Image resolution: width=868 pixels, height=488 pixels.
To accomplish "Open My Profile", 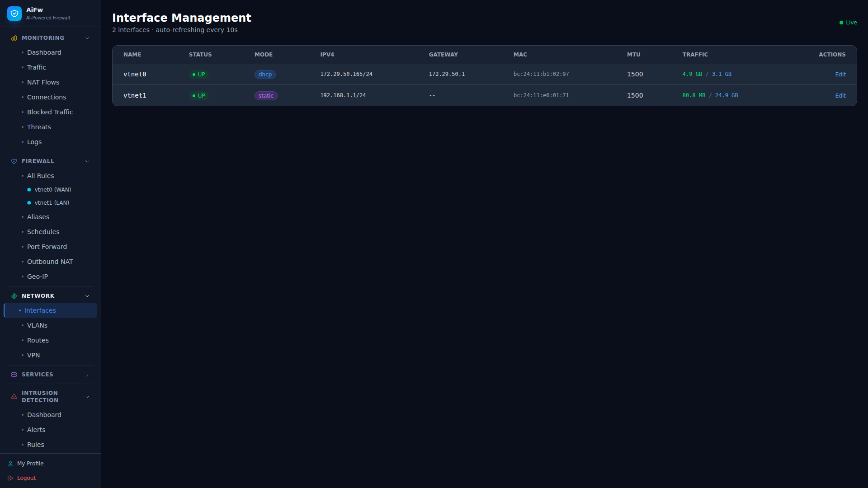I will click(30, 464).
